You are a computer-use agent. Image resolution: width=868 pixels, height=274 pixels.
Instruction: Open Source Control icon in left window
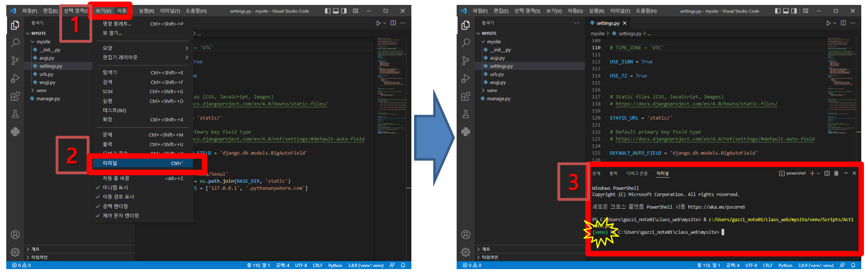tap(15, 60)
